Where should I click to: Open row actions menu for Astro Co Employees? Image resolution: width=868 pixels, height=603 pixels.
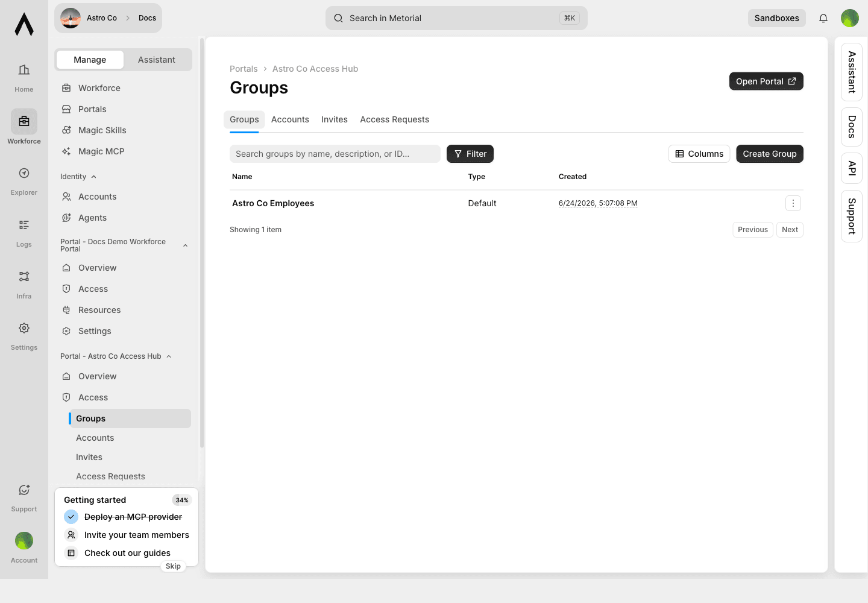tap(793, 203)
